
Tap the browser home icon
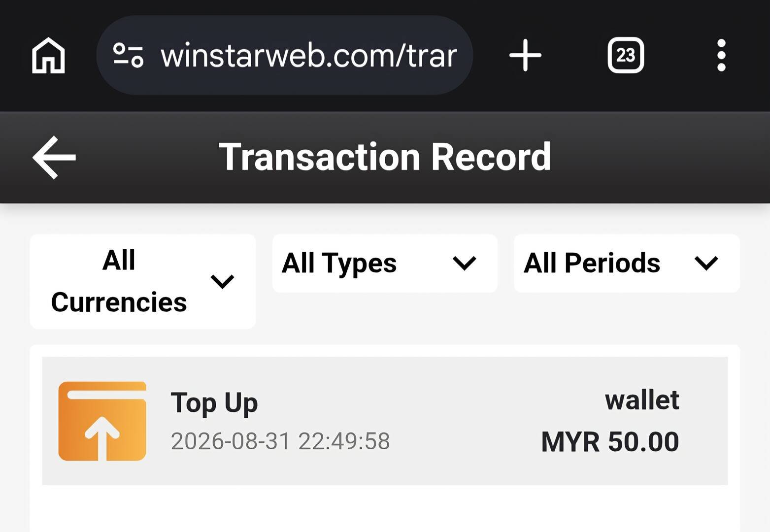pyautogui.click(x=48, y=55)
